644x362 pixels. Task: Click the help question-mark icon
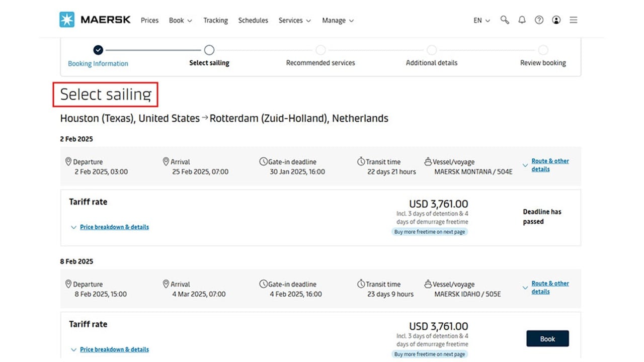[539, 20]
